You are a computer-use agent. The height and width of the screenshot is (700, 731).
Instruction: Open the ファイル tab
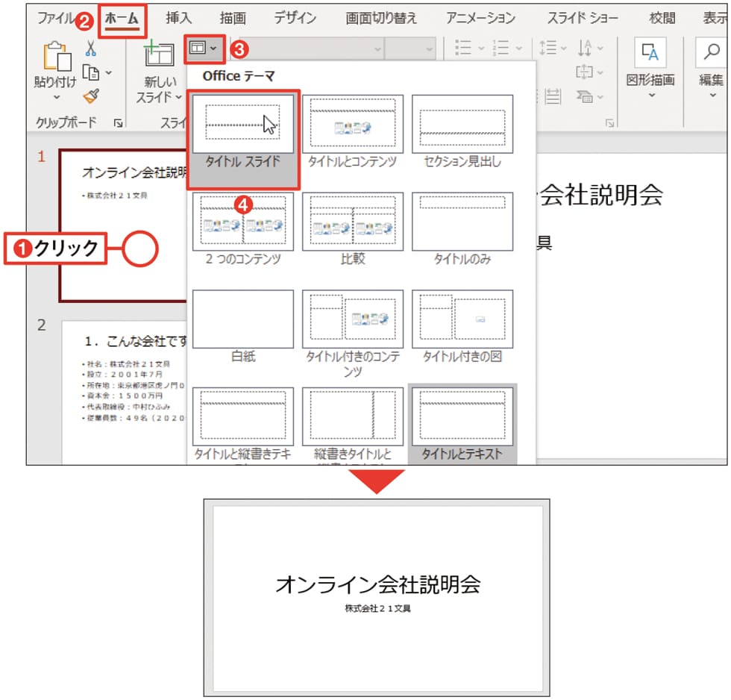coord(55,18)
